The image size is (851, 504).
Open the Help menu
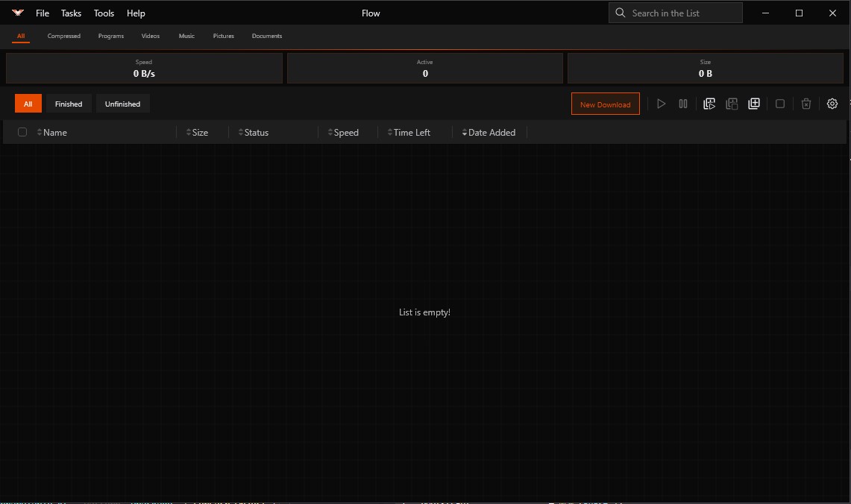click(x=136, y=13)
